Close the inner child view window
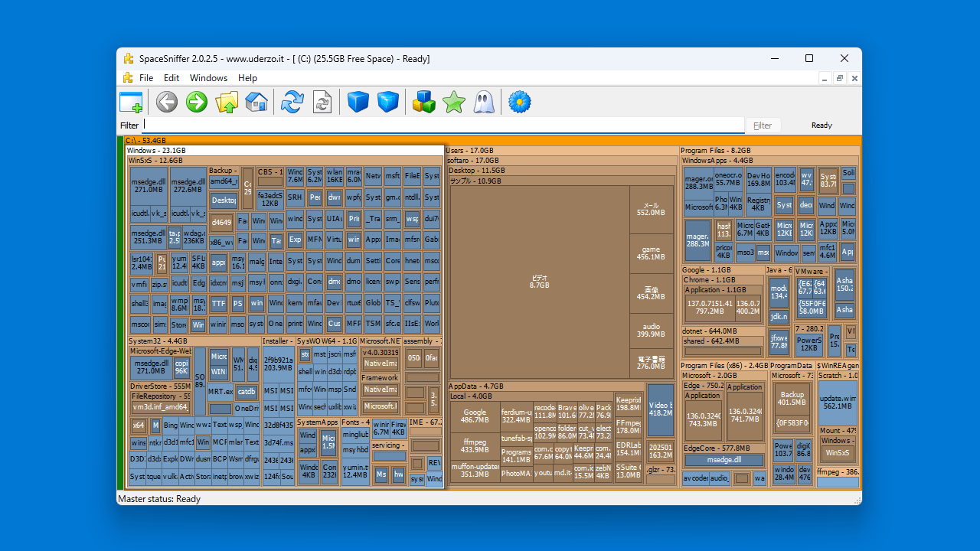This screenshot has width=980, height=551. pos(855,78)
